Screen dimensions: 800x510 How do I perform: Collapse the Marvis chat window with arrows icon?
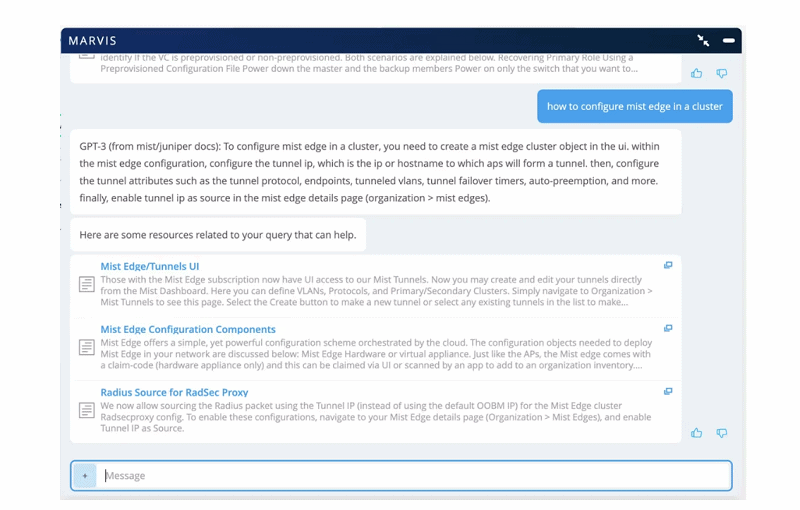pos(703,40)
